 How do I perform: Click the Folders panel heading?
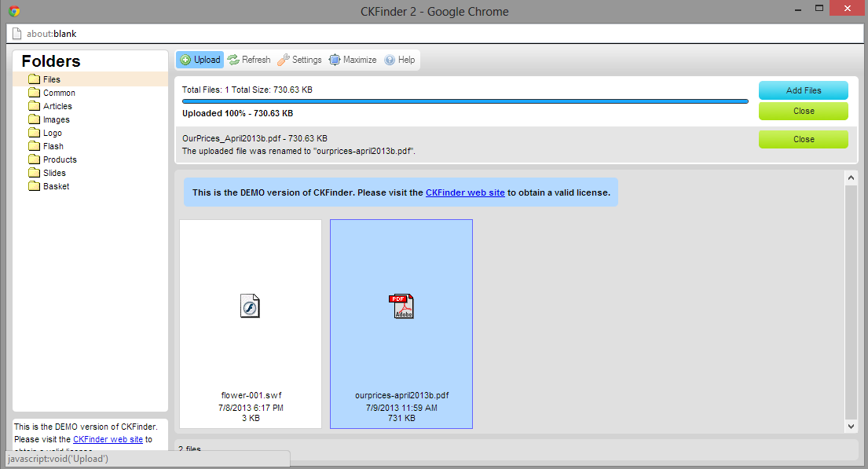tap(51, 61)
